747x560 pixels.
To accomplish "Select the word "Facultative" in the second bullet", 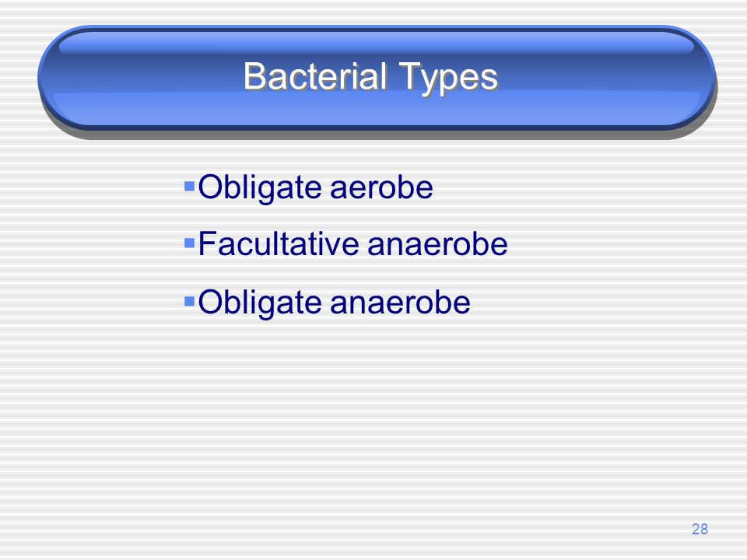I will 279,243.
